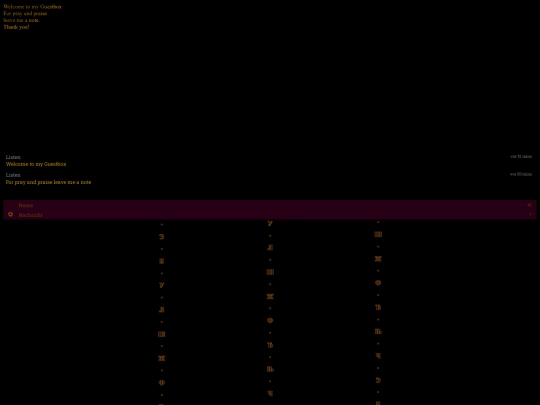Click the header line "For pray and praise"
The height and width of the screenshot is (405, 540).
coord(25,13)
